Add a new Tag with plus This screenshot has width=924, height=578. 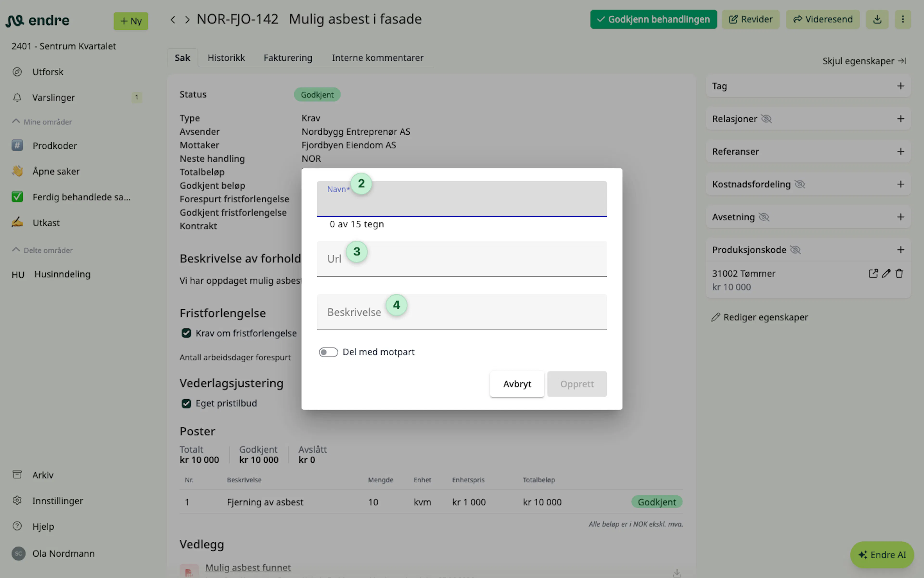click(900, 86)
